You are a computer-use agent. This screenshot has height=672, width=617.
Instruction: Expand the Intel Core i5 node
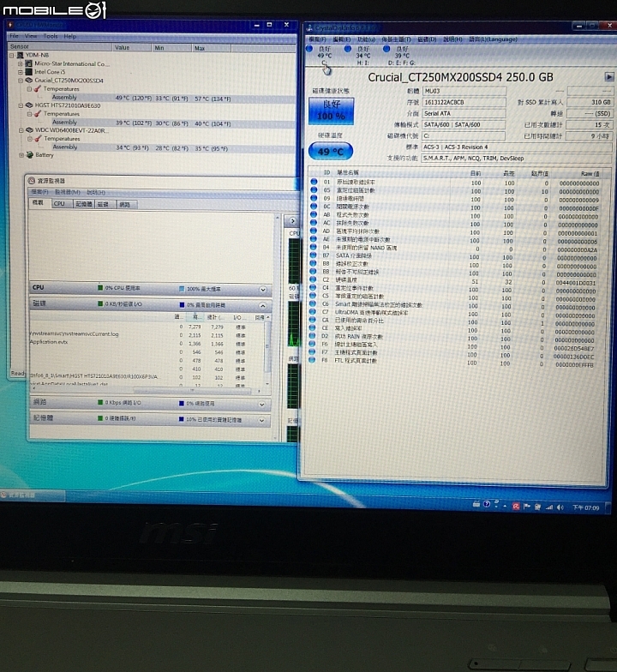click(x=21, y=72)
